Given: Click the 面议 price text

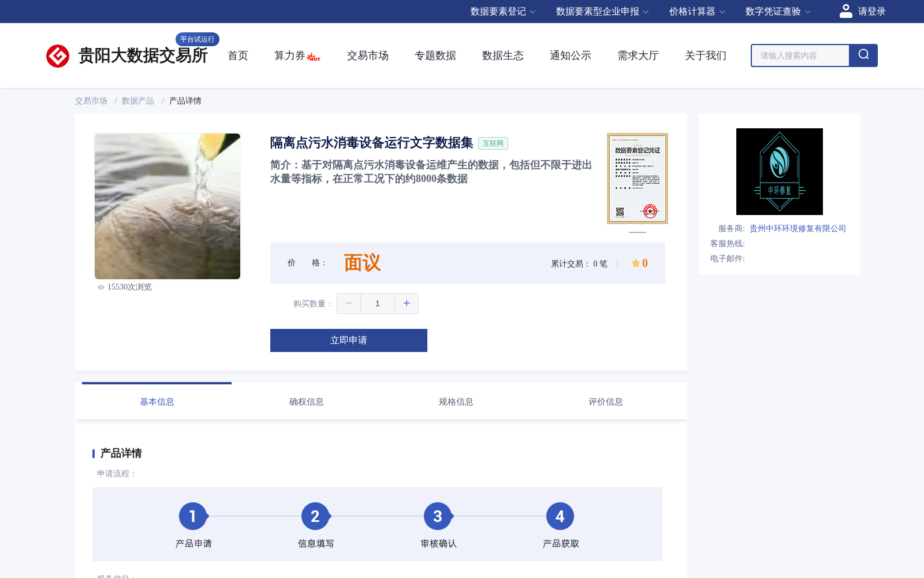Looking at the screenshot, I should pyautogui.click(x=363, y=263).
